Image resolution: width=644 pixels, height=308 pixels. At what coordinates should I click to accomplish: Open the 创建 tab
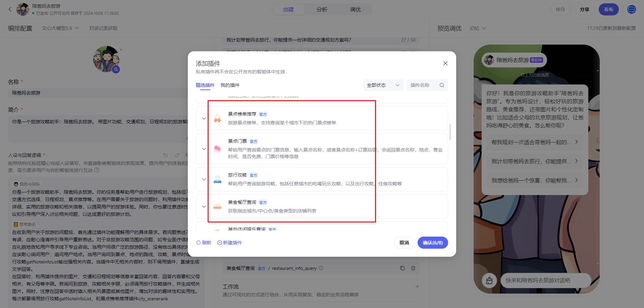(288, 9)
